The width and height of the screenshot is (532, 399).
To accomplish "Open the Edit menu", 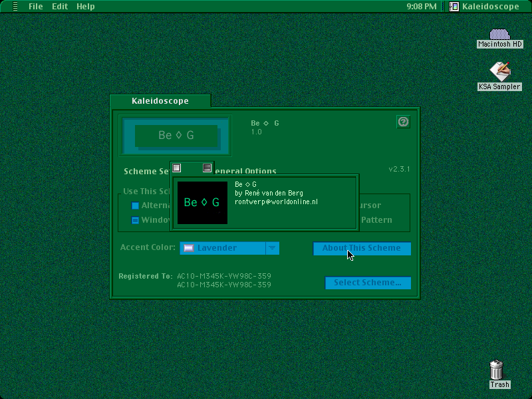I will (x=60, y=7).
